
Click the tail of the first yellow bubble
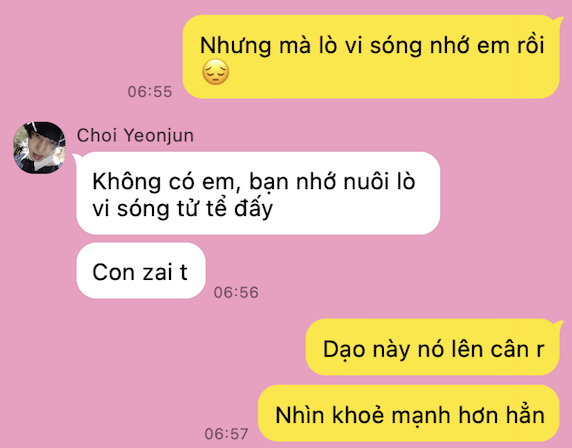tap(559, 20)
